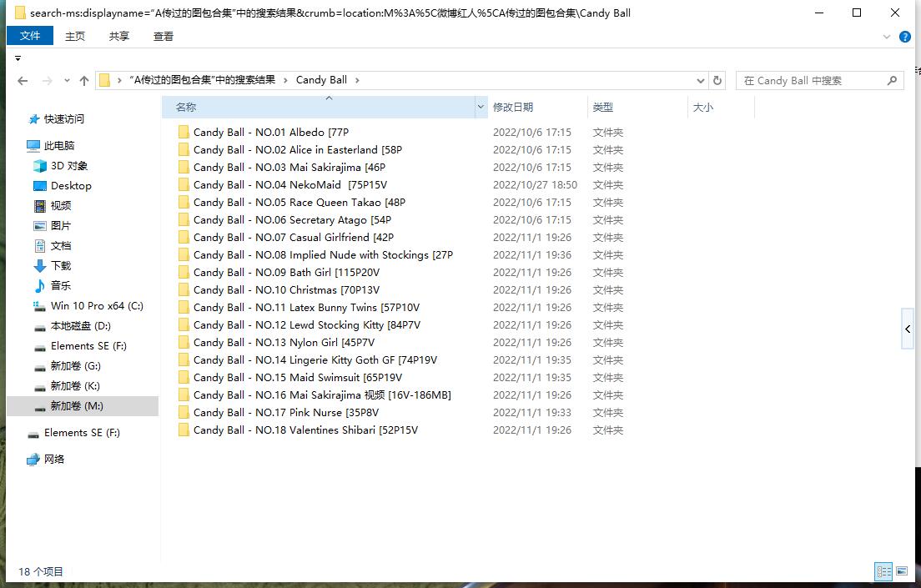Open Name column filter dropdown
This screenshot has width=921, height=588.
point(481,107)
